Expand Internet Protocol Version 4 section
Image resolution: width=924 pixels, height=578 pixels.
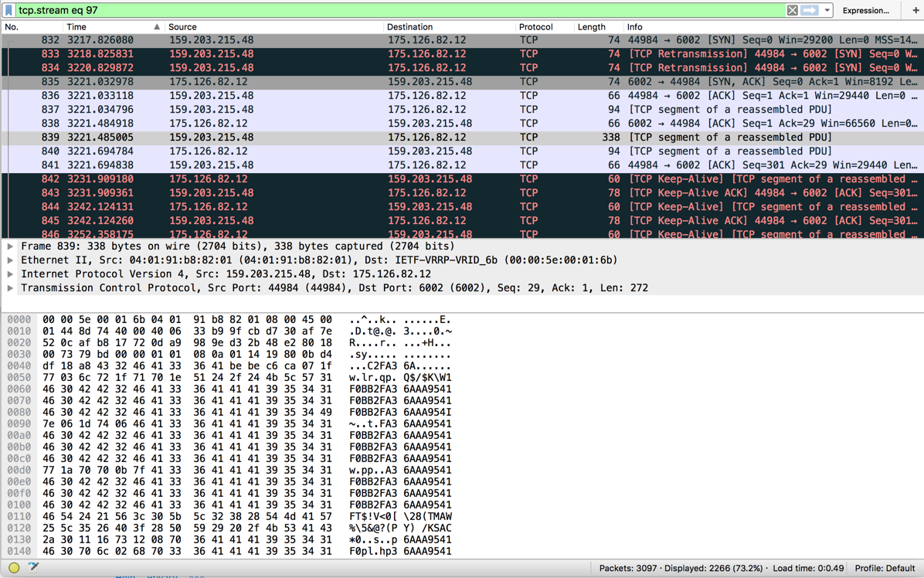tap(10, 274)
